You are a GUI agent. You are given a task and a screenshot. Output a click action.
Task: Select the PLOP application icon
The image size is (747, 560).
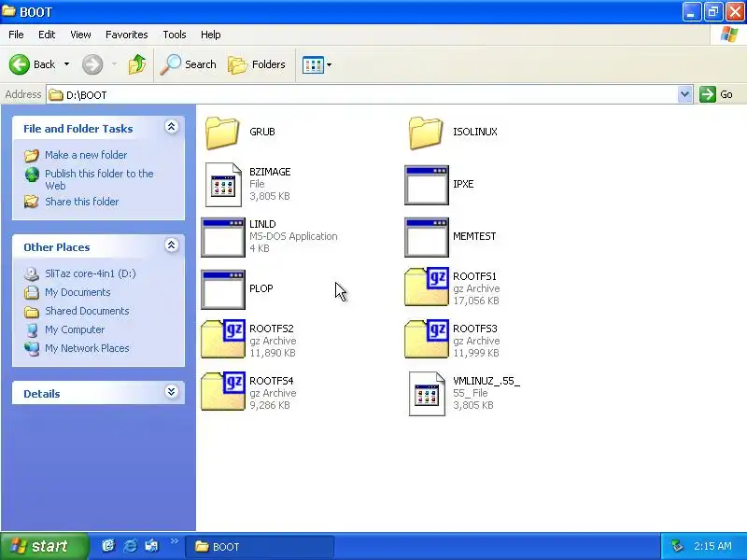[223, 290]
